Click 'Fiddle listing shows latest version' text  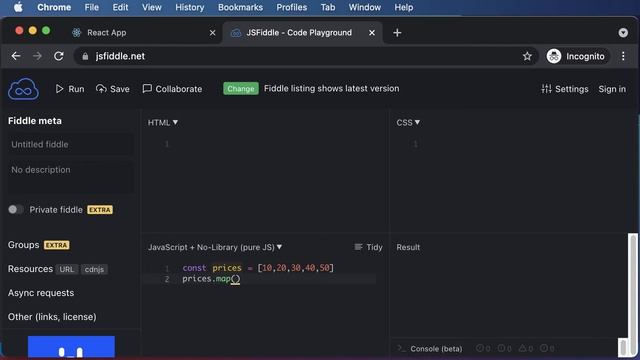331,89
